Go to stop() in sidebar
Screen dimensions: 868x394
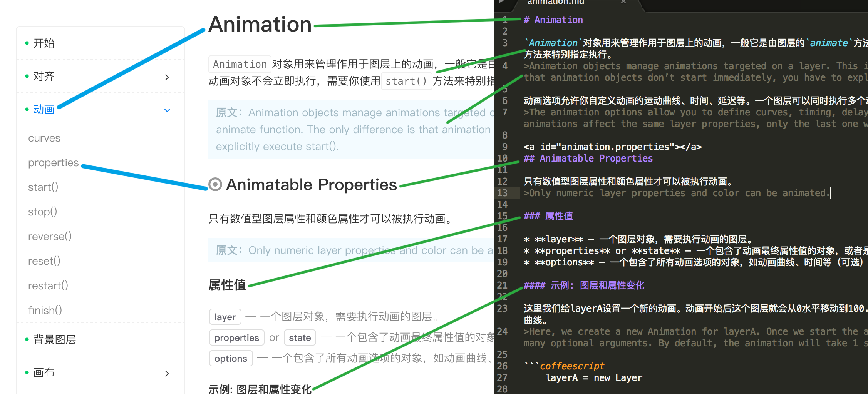pyautogui.click(x=42, y=212)
